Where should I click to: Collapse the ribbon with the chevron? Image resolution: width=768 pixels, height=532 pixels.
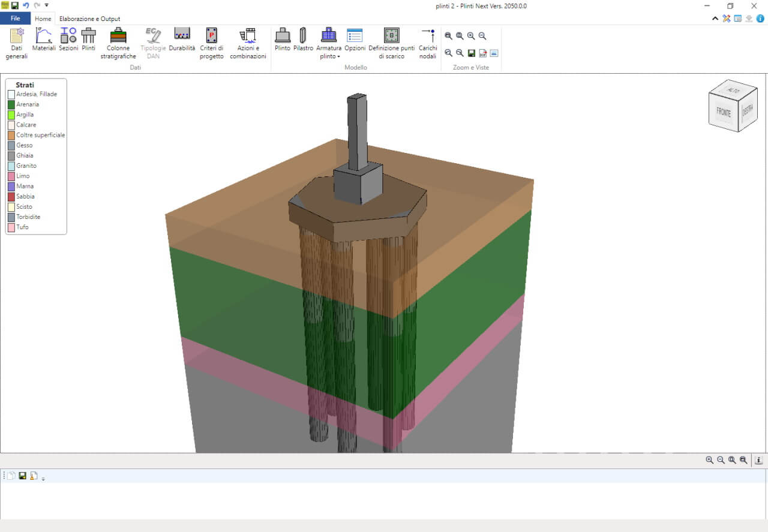(715, 19)
